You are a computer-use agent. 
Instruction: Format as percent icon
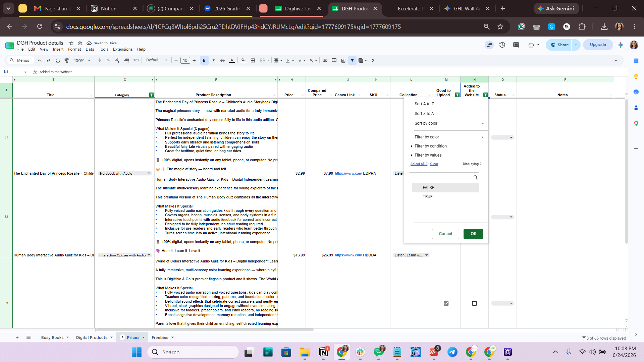pos(109,60)
